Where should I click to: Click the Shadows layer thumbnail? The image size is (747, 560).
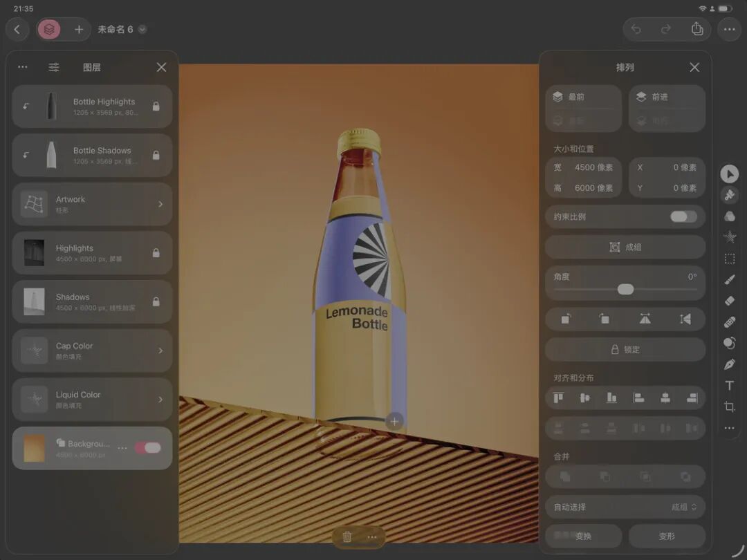pos(35,301)
